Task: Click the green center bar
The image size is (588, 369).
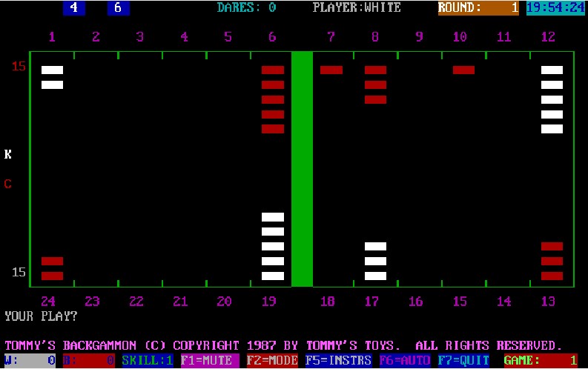Action: click(302, 169)
